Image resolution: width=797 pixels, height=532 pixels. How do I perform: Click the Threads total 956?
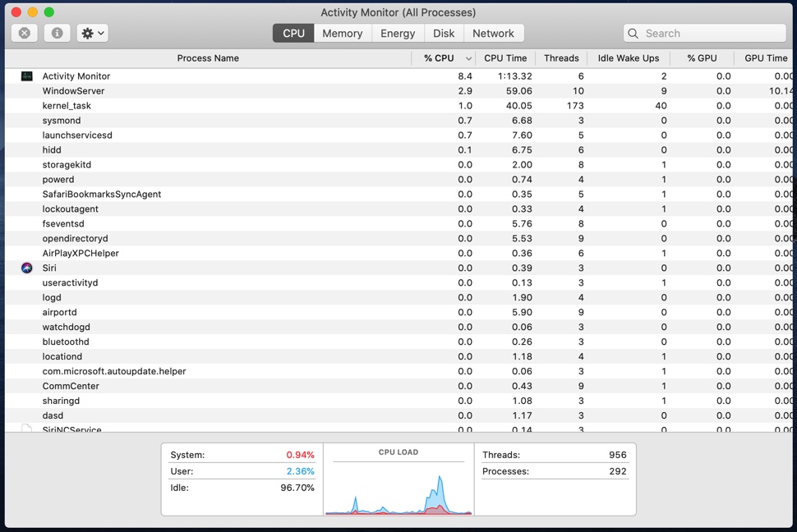tap(618, 455)
